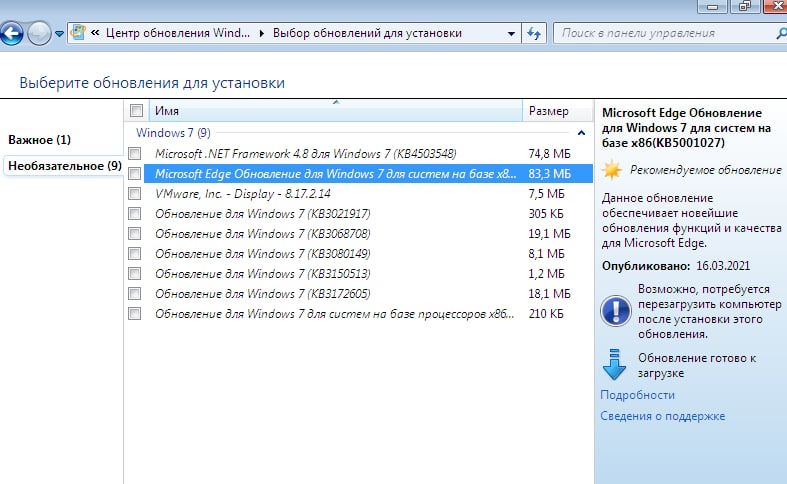Open the Подробности link
Image resolution: width=787 pixels, height=484 pixels.
(637, 395)
